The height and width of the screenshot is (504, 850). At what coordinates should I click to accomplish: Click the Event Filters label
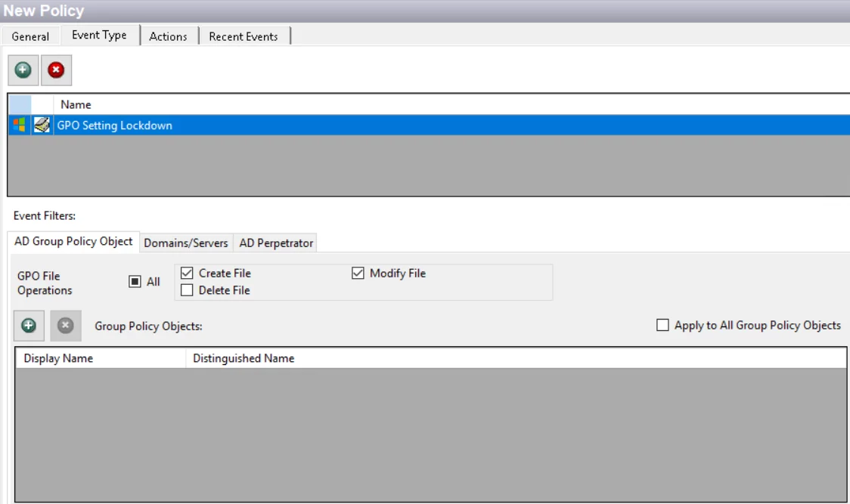tap(45, 215)
